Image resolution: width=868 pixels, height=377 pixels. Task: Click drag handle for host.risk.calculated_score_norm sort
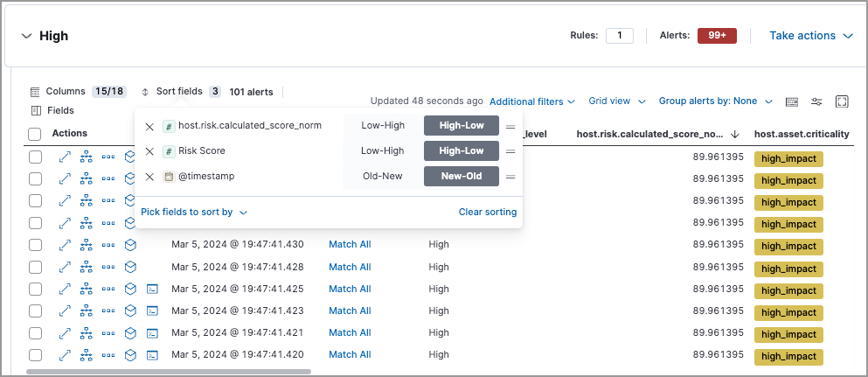click(x=510, y=126)
